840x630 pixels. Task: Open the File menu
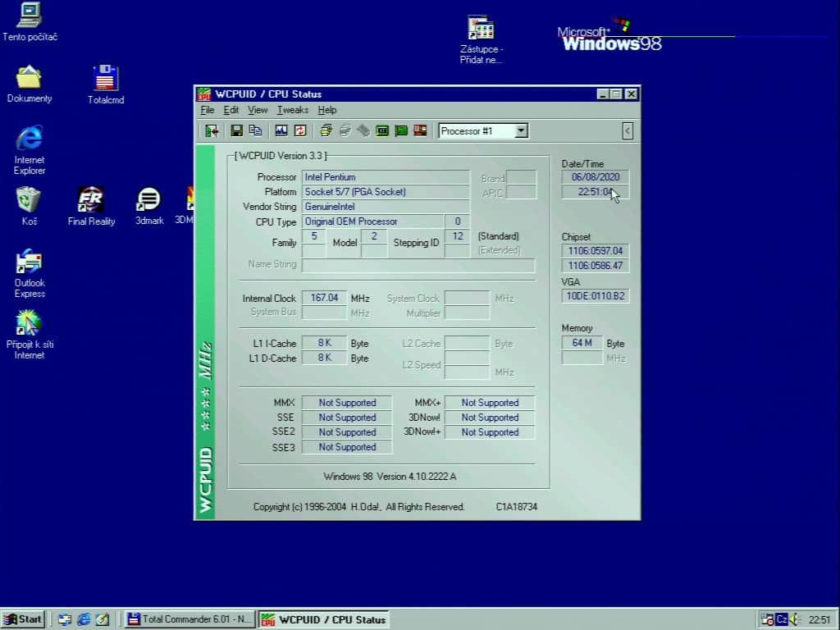[x=208, y=110]
